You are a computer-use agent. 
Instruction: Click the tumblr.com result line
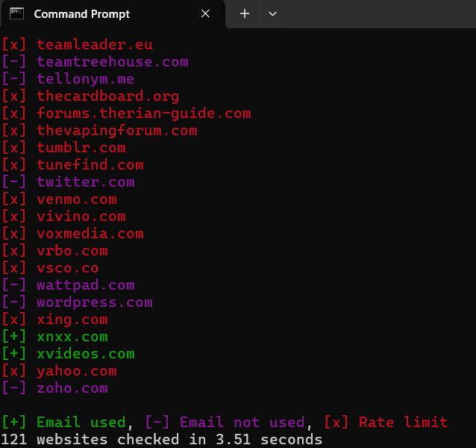[x=63, y=148]
